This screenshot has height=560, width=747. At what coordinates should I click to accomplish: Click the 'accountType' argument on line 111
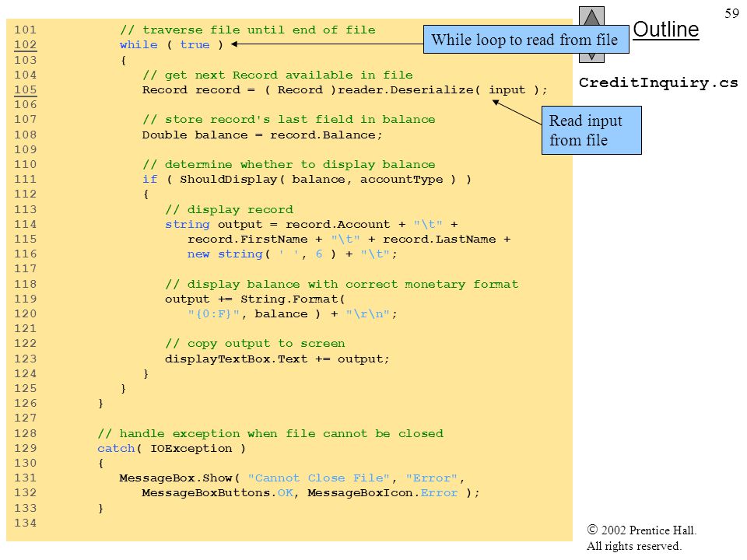402,179
